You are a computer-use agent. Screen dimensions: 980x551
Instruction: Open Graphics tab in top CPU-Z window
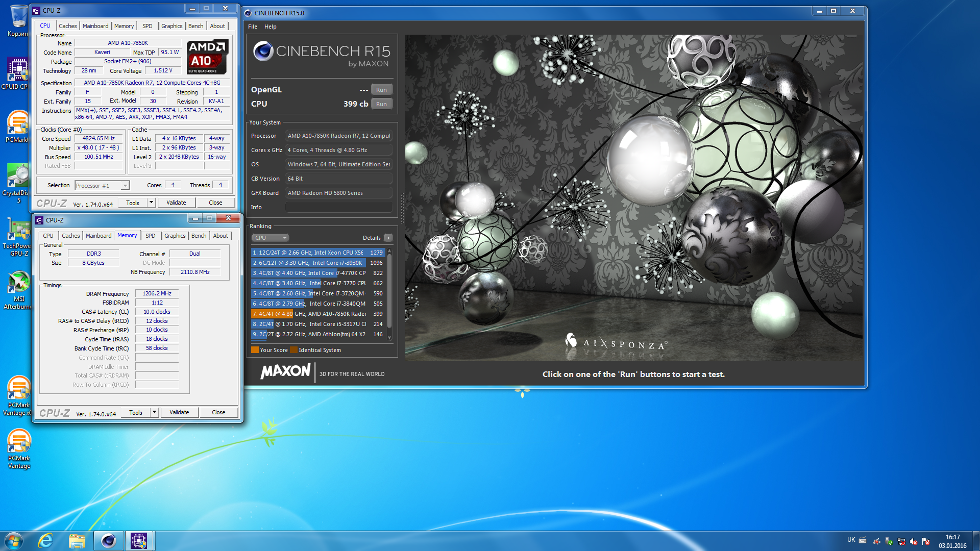click(x=171, y=26)
